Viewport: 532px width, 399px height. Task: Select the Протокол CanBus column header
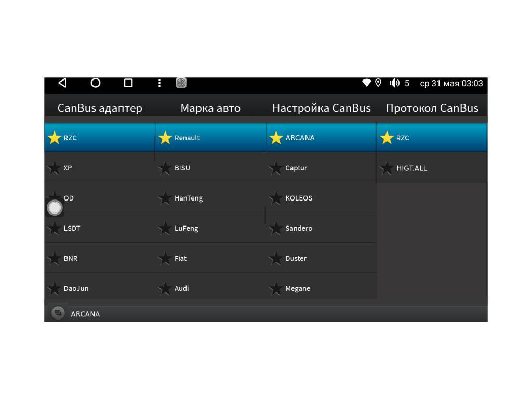click(432, 108)
